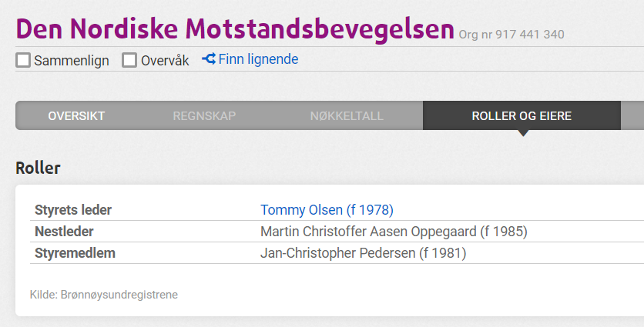Click the Kilde: Brønnøysundregistrene source text
644x327 pixels.
pyautogui.click(x=104, y=295)
